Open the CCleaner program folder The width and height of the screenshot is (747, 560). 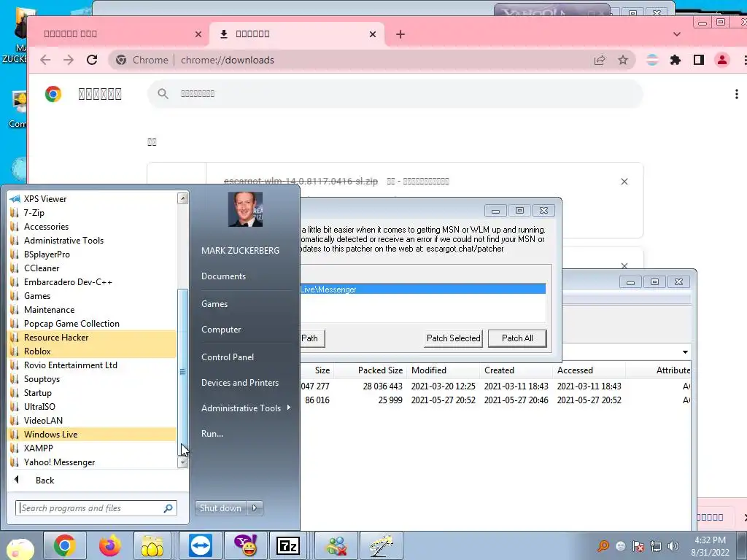(93, 268)
